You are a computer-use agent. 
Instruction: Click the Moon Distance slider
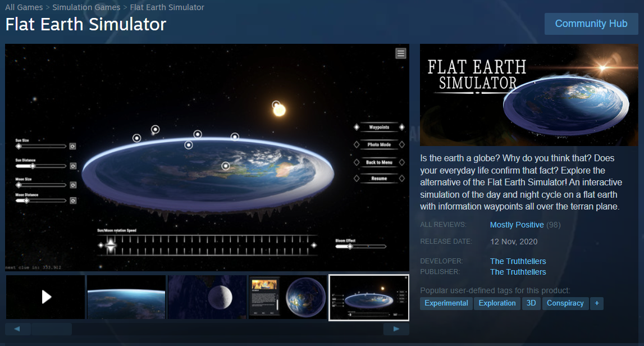40,201
